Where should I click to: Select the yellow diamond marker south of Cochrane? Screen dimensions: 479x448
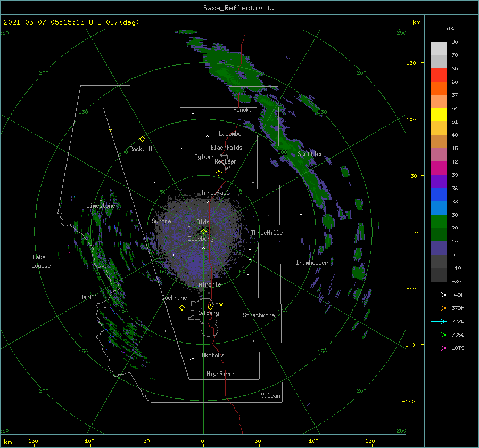coord(182,308)
